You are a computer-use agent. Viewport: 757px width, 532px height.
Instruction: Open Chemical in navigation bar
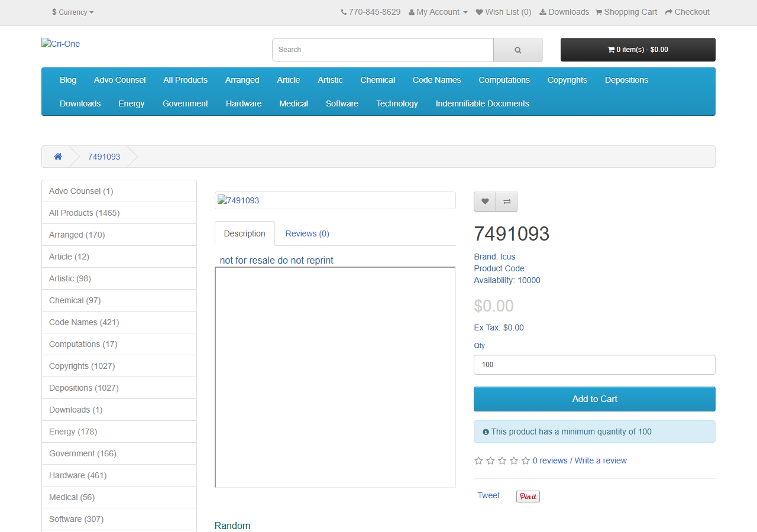[378, 80]
